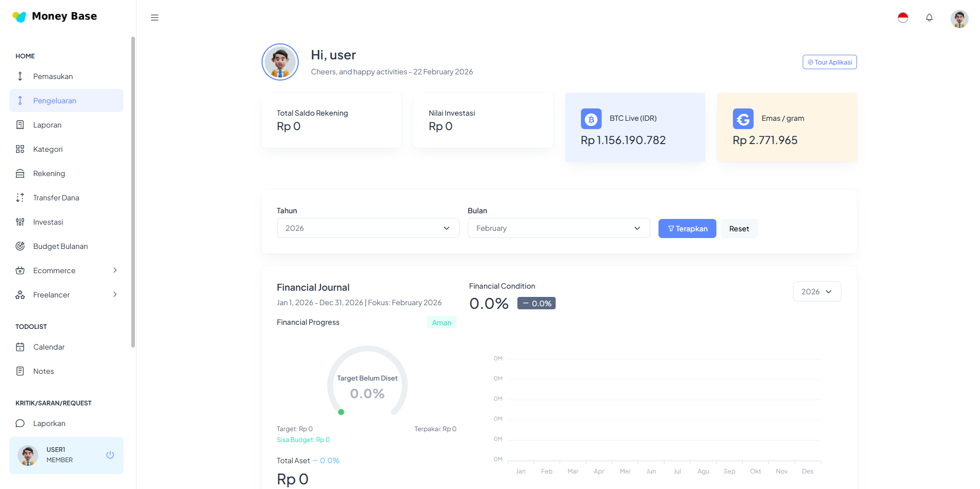This screenshot has width=980, height=489.
Task: Open the Notes menu entry
Action: click(43, 371)
